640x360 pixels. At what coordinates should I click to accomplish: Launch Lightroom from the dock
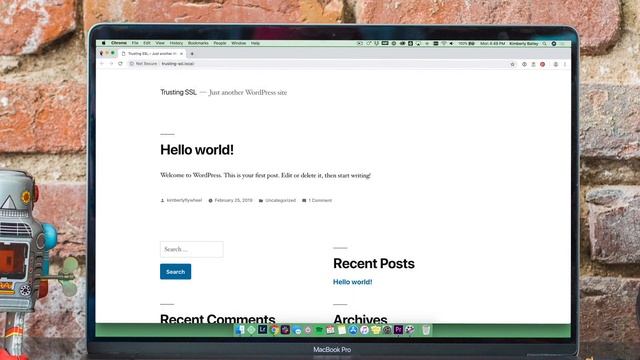(x=262, y=329)
